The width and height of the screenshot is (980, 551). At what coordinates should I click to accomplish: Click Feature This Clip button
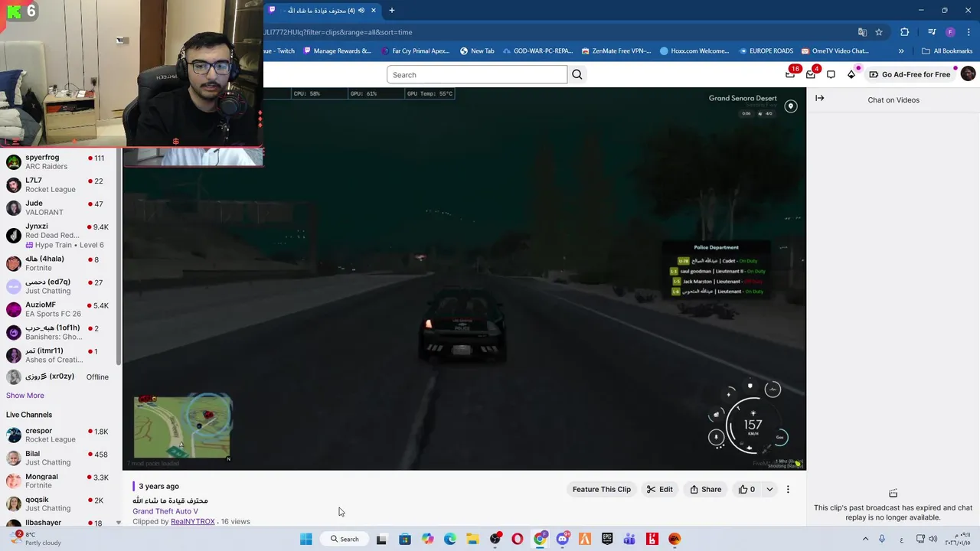(602, 489)
